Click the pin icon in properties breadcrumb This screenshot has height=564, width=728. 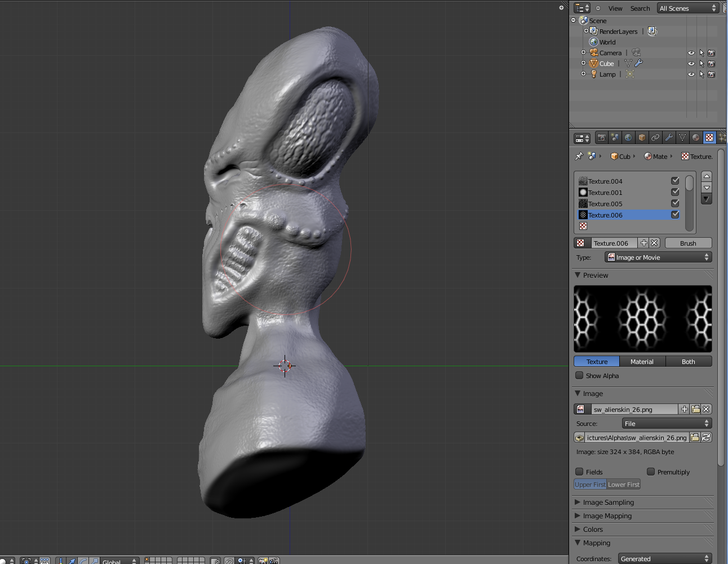coord(579,156)
